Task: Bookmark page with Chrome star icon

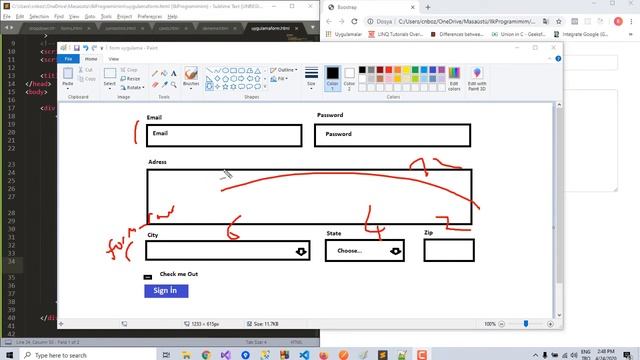Action: click(x=558, y=21)
